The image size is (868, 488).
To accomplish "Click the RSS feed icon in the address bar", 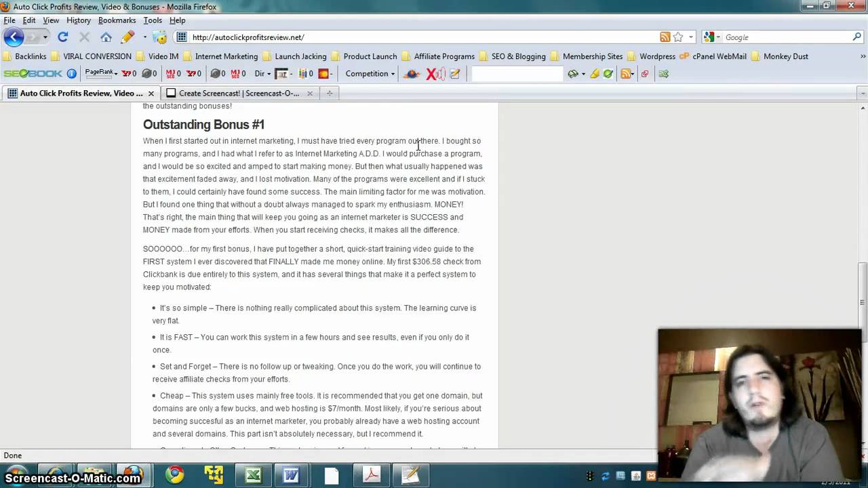I will tap(665, 37).
